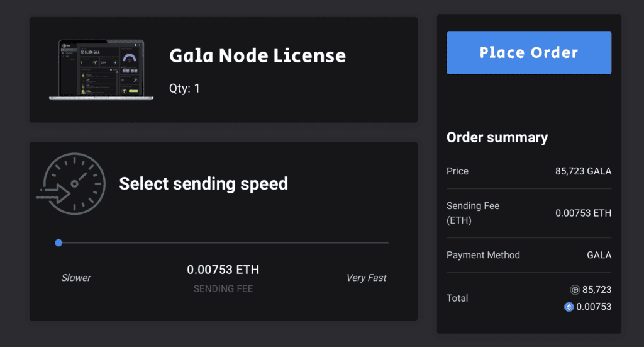Click the Ethereum icon in Total
This screenshot has width=644, height=347.
pyautogui.click(x=569, y=307)
